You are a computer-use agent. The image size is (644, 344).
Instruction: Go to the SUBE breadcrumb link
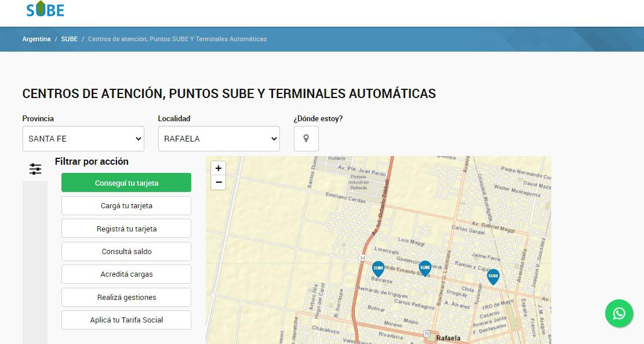[70, 39]
